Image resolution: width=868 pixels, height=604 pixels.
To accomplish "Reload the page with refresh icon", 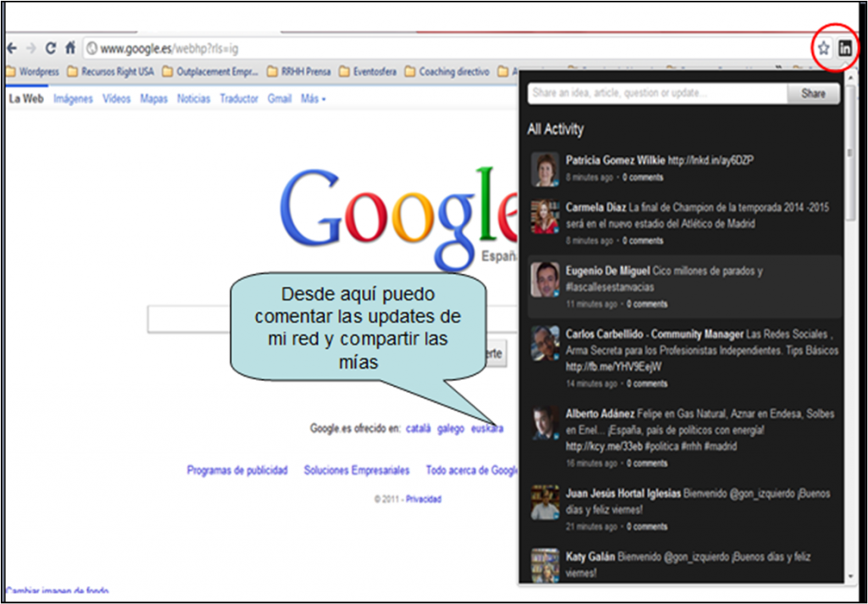I will coord(50,48).
